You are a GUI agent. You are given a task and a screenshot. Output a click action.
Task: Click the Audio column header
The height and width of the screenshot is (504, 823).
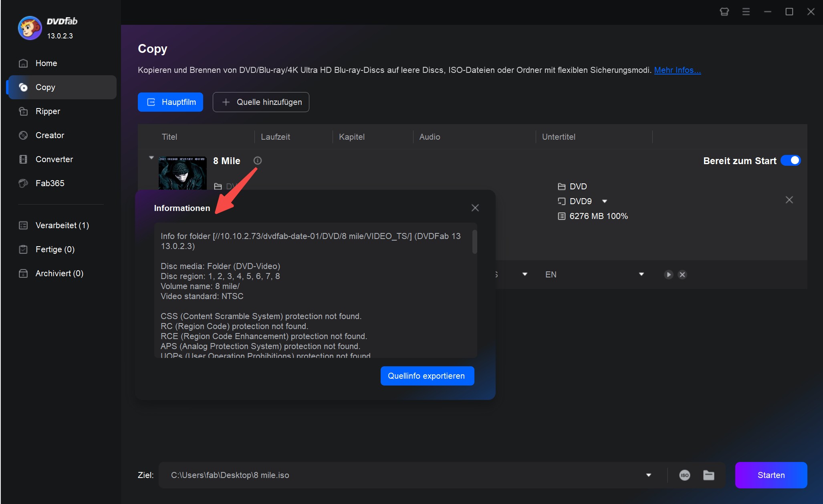click(430, 137)
